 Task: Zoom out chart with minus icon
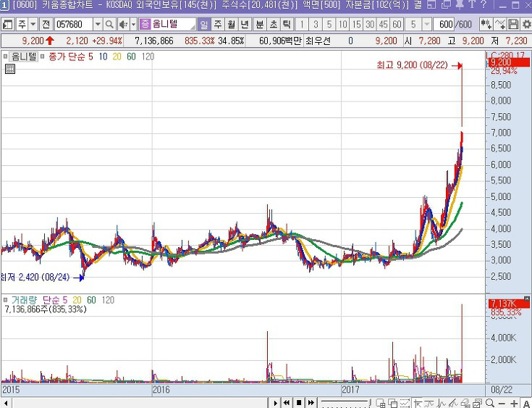click(502, 403)
